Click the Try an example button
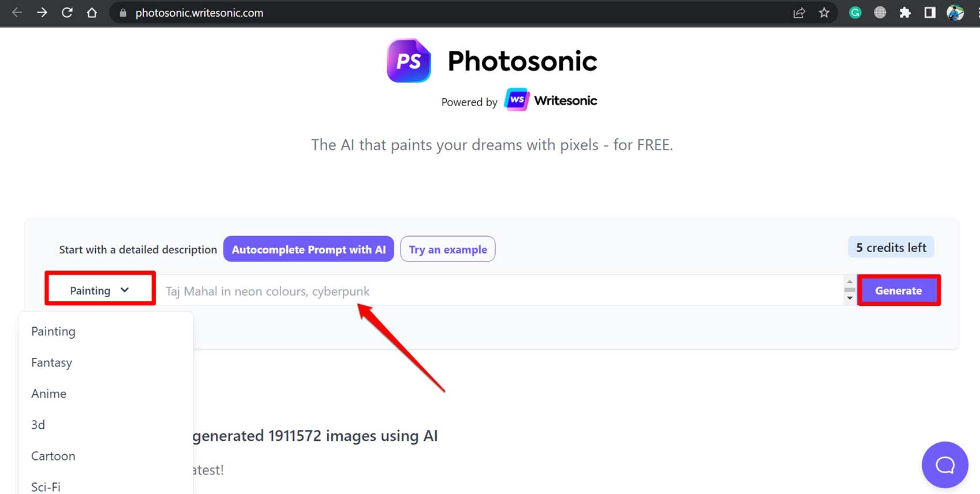The height and width of the screenshot is (494, 980). tap(448, 249)
